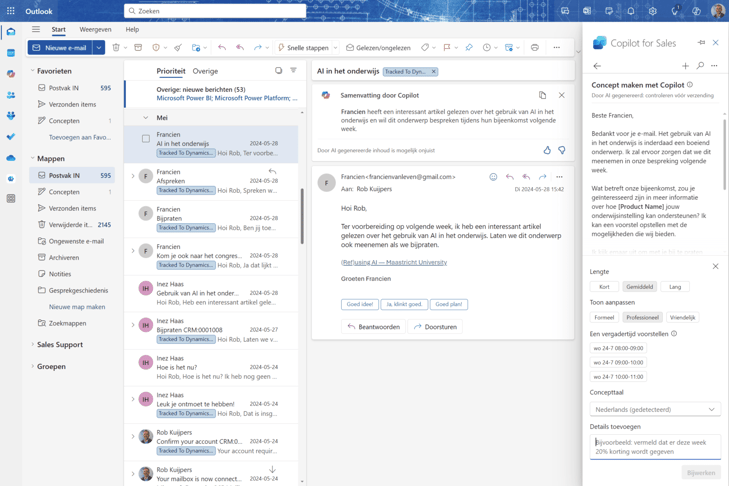Select the Professioneel tone option
Image resolution: width=729 pixels, height=486 pixels.
click(643, 317)
